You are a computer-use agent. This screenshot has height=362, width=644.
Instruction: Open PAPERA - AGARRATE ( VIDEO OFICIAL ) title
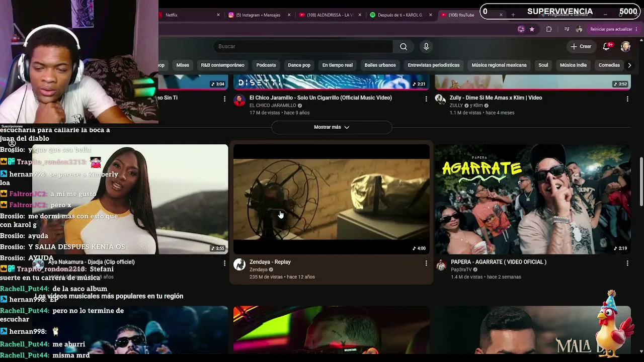click(x=499, y=262)
